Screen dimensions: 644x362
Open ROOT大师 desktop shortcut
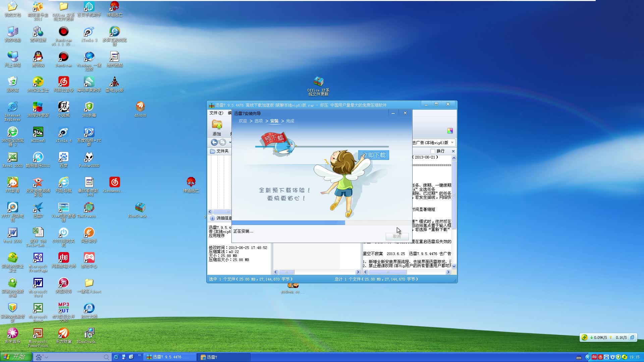click(89, 311)
